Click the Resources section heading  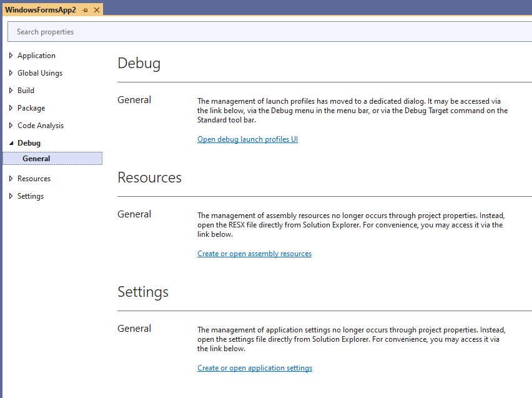coord(149,177)
